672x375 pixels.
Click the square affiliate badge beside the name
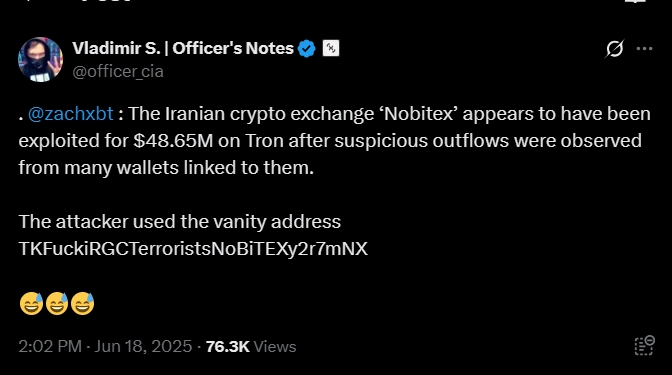pyautogui.click(x=331, y=48)
